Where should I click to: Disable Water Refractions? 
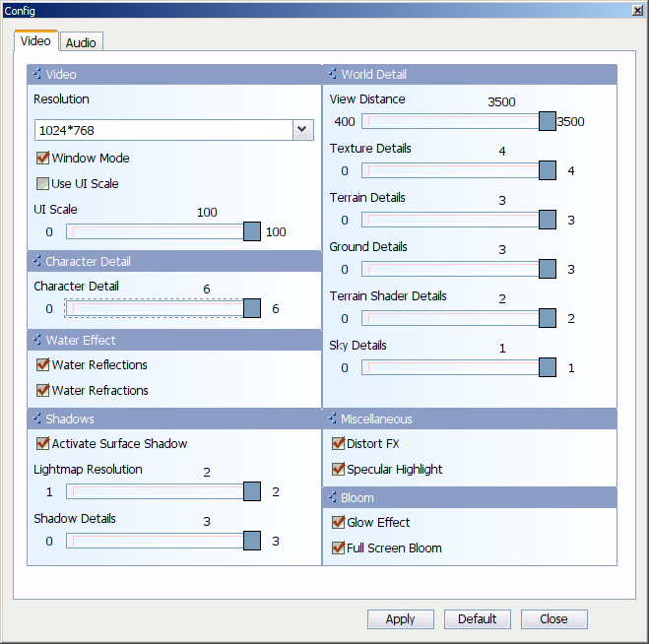tap(42, 390)
